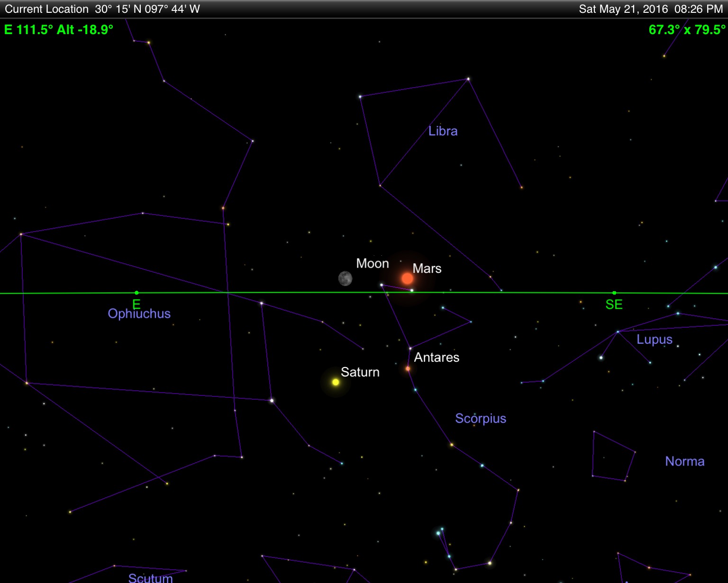Open the Current Location coordinates setting
728x583 pixels.
(x=102, y=9)
